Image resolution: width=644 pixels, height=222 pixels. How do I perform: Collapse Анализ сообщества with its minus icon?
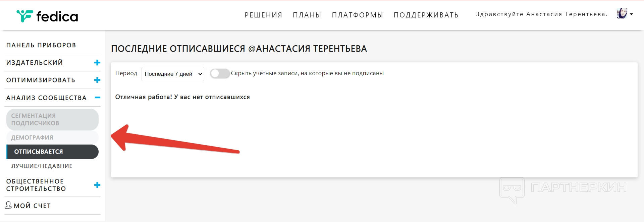(97, 98)
